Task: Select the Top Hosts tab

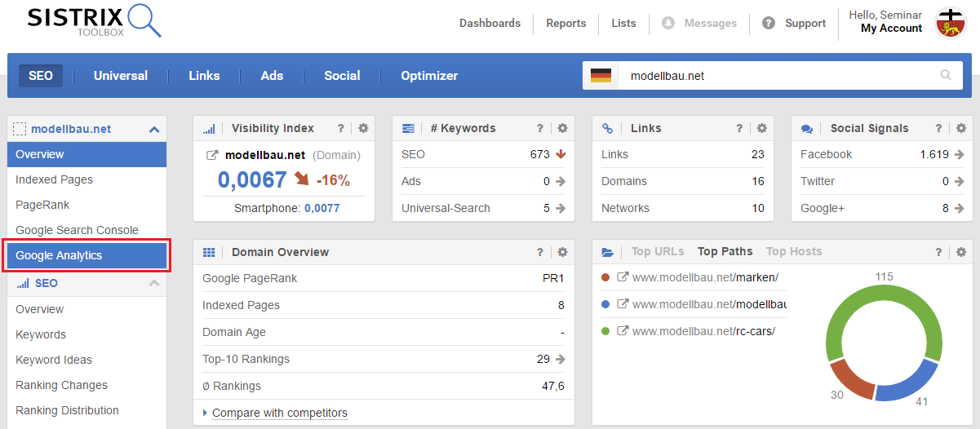Action: click(794, 251)
